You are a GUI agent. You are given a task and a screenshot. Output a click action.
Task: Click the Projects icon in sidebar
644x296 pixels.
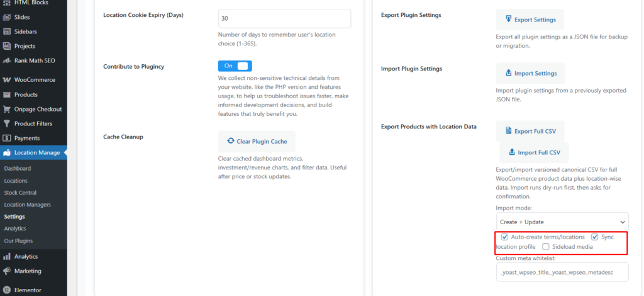(x=7, y=46)
